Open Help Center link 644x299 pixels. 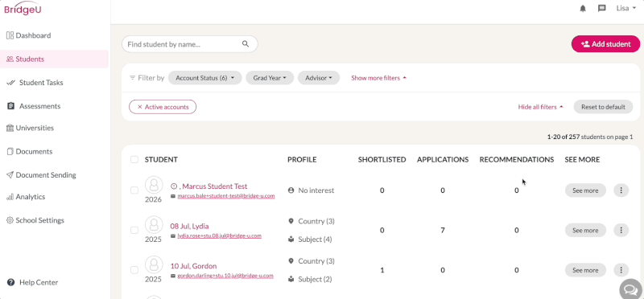coord(39,282)
